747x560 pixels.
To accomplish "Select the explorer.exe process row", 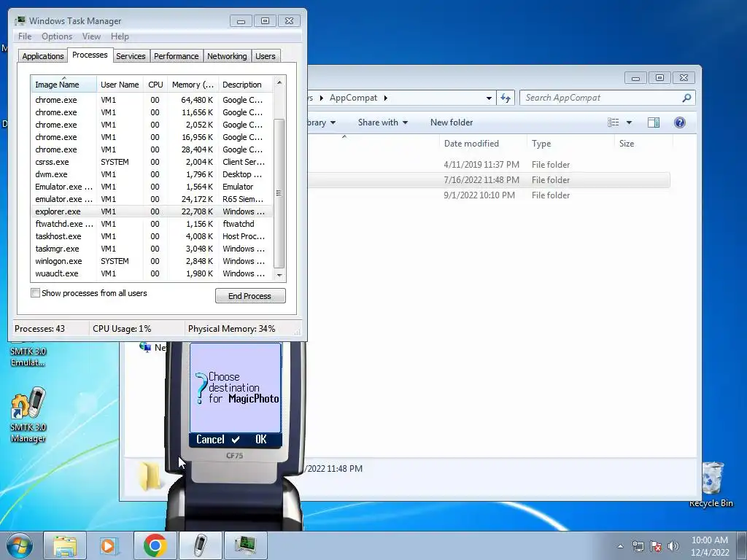I will click(x=152, y=211).
